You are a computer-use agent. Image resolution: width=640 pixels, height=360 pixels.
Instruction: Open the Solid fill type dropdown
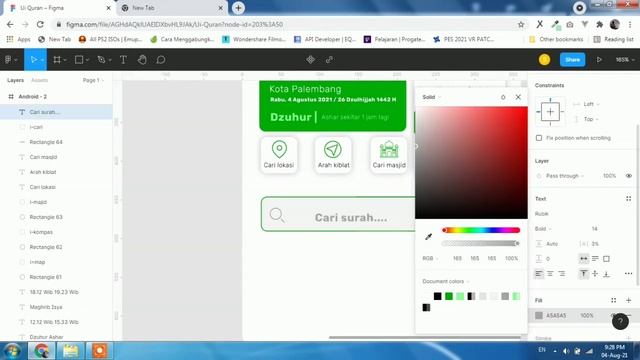click(x=432, y=97)
